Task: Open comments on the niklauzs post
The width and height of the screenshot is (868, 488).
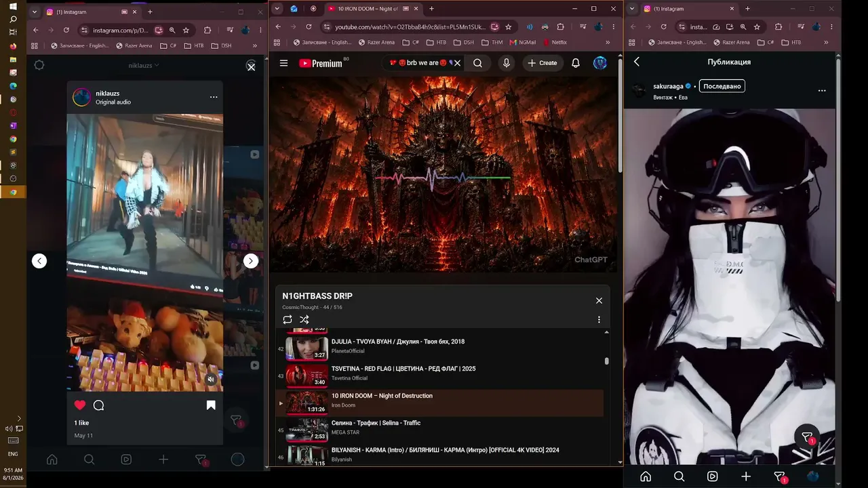Action: click(98, 405)
